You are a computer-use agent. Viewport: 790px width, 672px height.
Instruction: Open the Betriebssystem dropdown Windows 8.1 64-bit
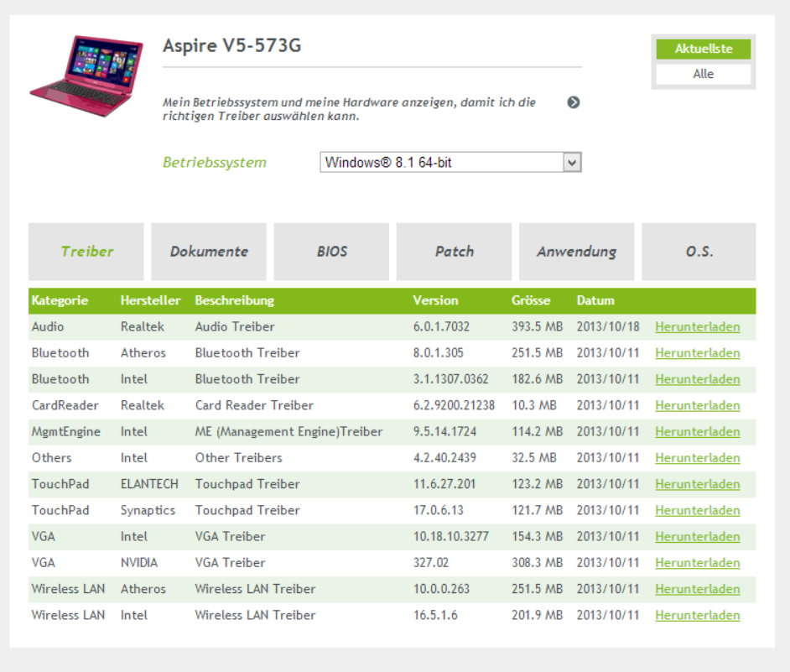[450, 162]
